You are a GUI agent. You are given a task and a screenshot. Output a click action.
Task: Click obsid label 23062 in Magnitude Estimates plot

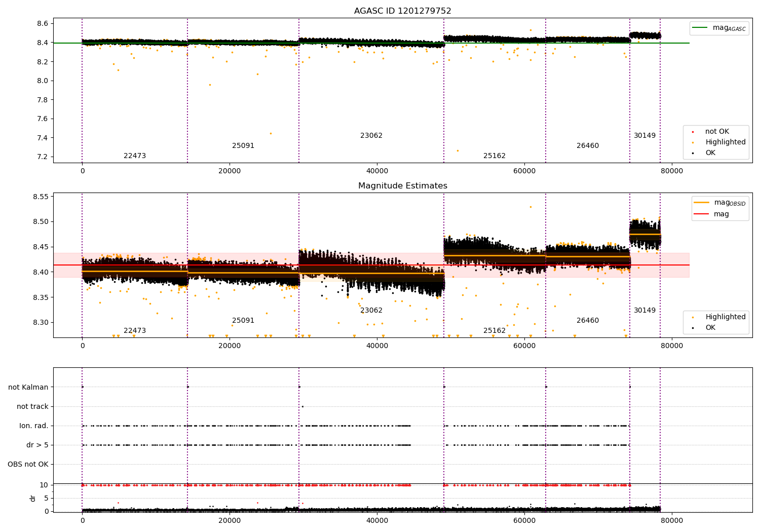(371, 311)
